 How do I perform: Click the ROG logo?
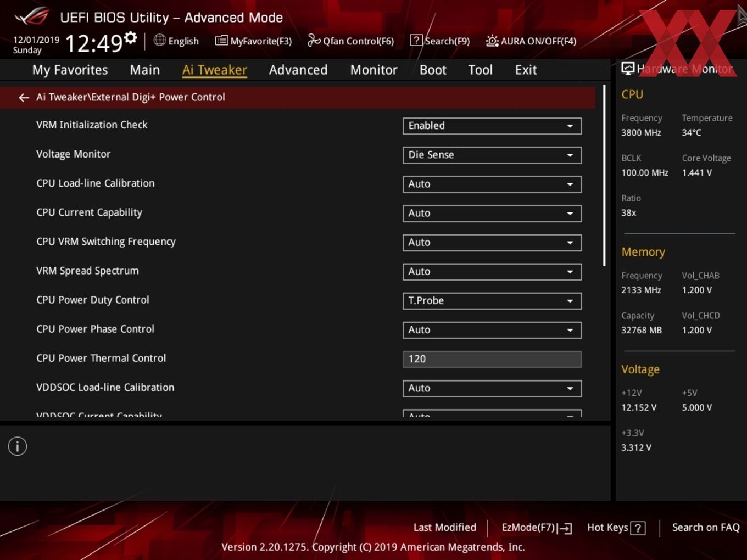coord(32,16)
